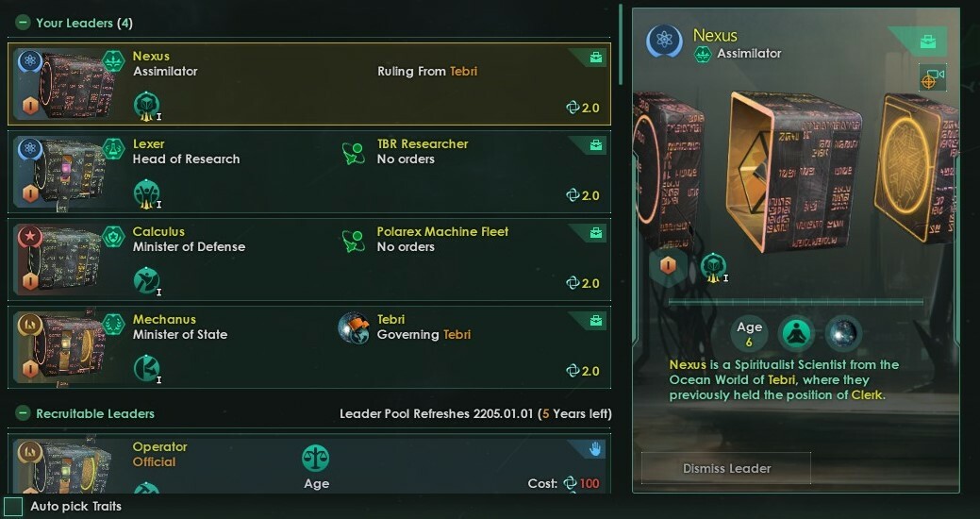This screenshot has height=519, width=980.
Task: Click the Tebri planet icon in Mechanus row
Action: point(354,326)
